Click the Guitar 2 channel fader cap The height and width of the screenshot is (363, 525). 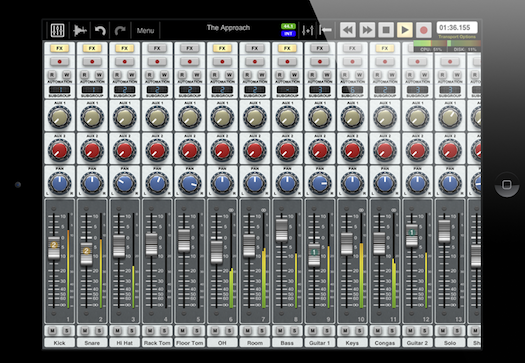412,236
